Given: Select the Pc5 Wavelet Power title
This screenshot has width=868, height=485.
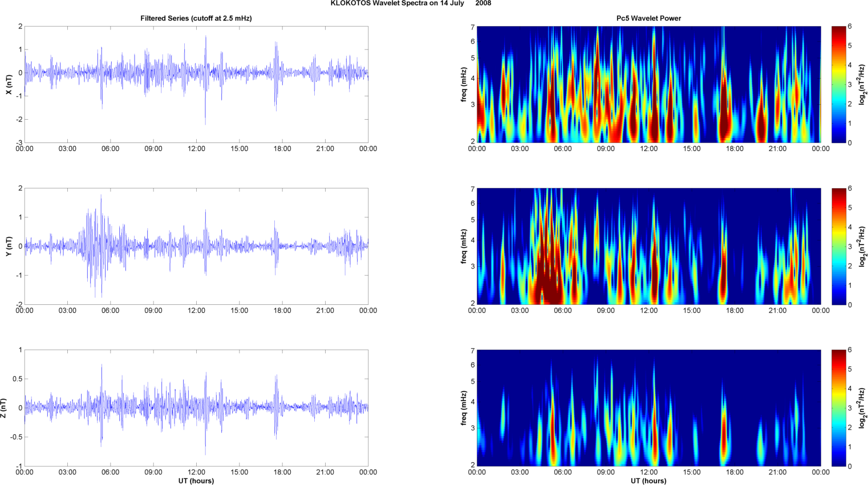Looking at the screenshot, I should [648, 18].
